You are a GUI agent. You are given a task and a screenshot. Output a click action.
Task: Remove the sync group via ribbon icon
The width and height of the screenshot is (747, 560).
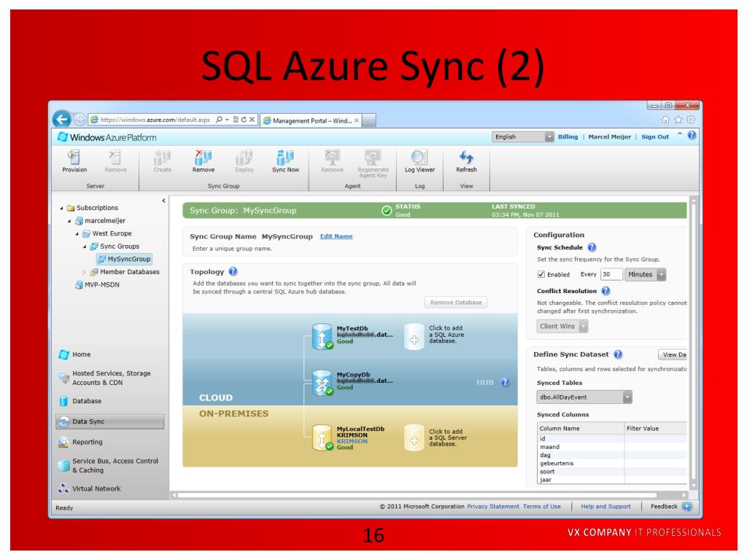(x=204, y=157)
